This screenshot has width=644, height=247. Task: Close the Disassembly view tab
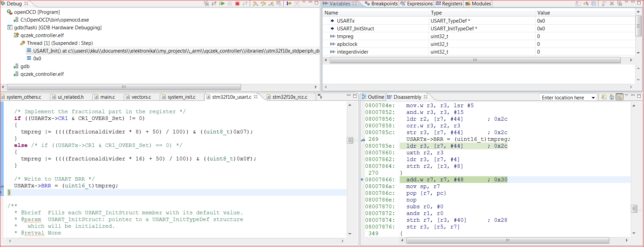[426, 97]
